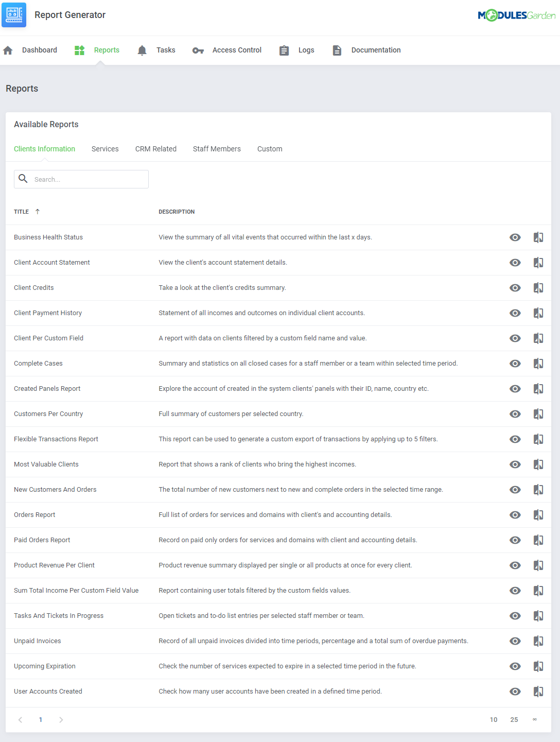Image resolution: width=560 pixels, height=742 pixels.
Task: Generate Customers Per Country report icon
Action: (538, 414)
